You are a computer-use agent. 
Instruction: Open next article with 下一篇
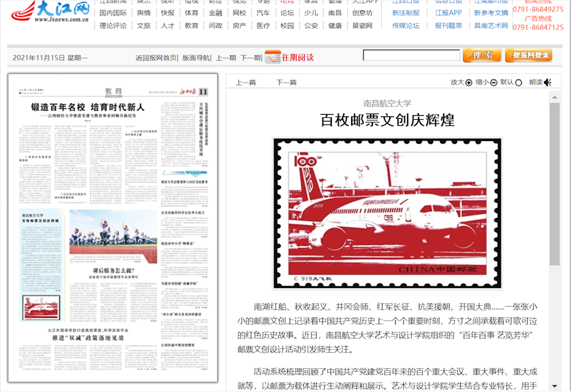pyautogui.click(x=287, y=82)
